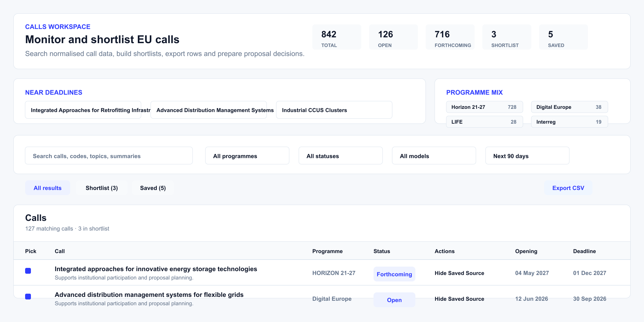Click the '30 Sep 2026' deadline

590,299
